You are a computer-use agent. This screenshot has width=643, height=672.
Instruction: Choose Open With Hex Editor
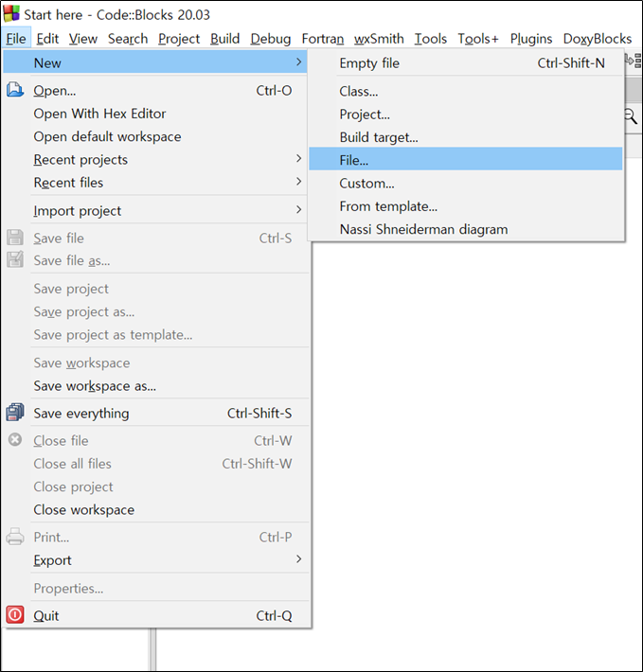154,114
